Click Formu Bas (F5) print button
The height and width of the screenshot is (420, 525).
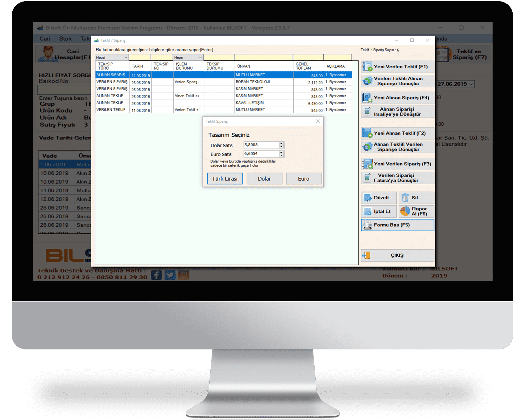(397, 225)
